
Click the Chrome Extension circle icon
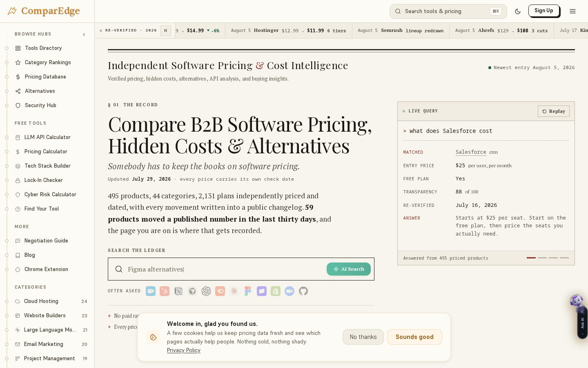point(18,269)
